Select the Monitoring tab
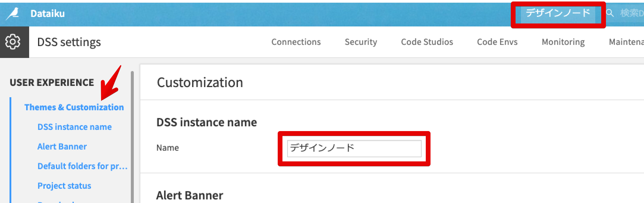This screenshot has width=644, height=203. tap(563, 42)
